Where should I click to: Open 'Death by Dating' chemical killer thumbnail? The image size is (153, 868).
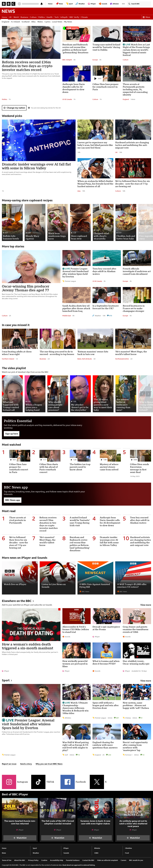click(31, 624)
